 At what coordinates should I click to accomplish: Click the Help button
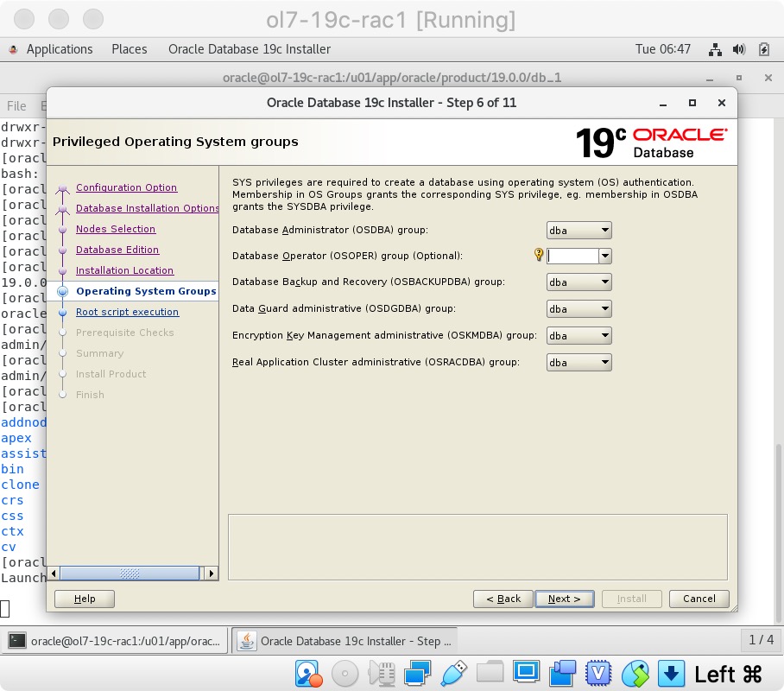click(85, 599)
